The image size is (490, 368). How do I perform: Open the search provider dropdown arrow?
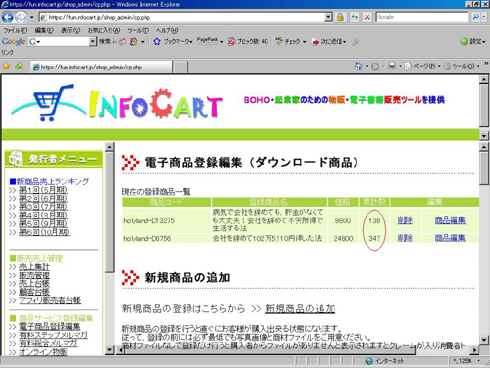pyautogui.click(x=484, y=17)
